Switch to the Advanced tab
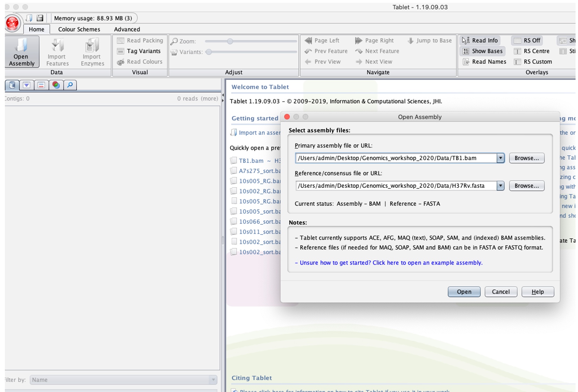The image size is (578, 392). 127,29
